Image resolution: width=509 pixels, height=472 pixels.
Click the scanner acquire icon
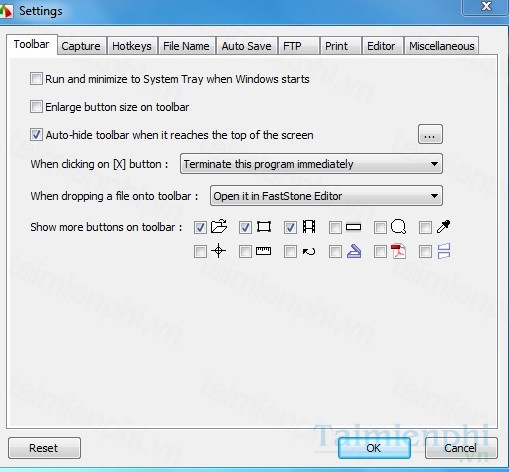pos(354,251)
